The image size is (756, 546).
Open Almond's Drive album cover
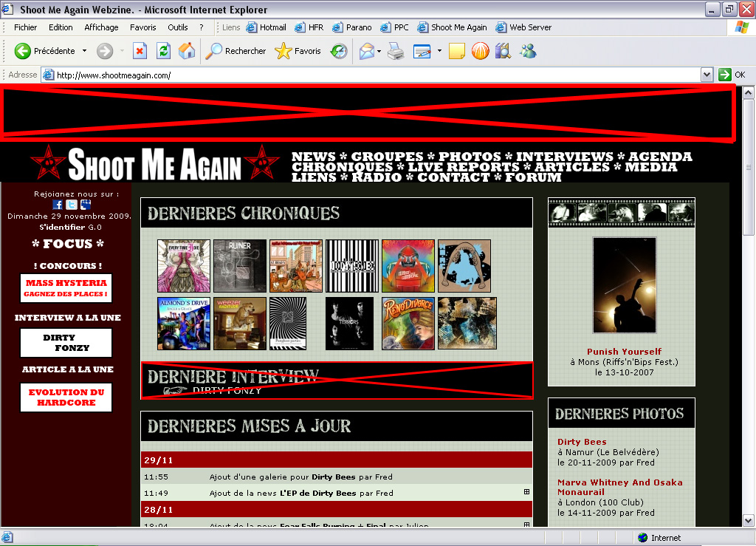click(x=184, y=323)
